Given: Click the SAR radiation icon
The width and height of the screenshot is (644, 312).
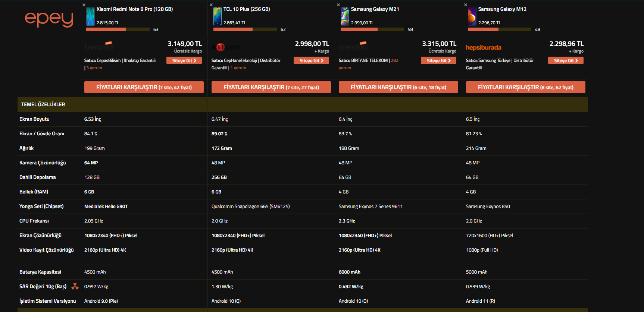Looking at the screenshot, I should coord(75,286).
